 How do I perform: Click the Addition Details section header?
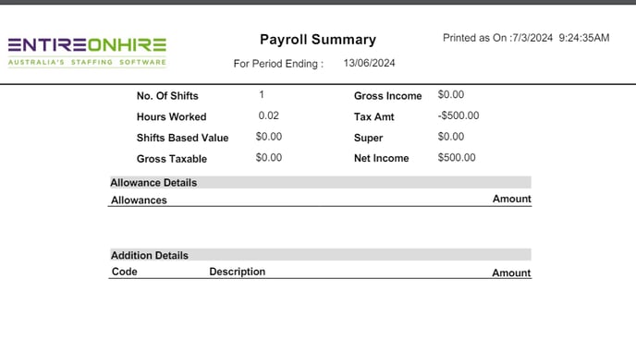click(x=321, y=255)
